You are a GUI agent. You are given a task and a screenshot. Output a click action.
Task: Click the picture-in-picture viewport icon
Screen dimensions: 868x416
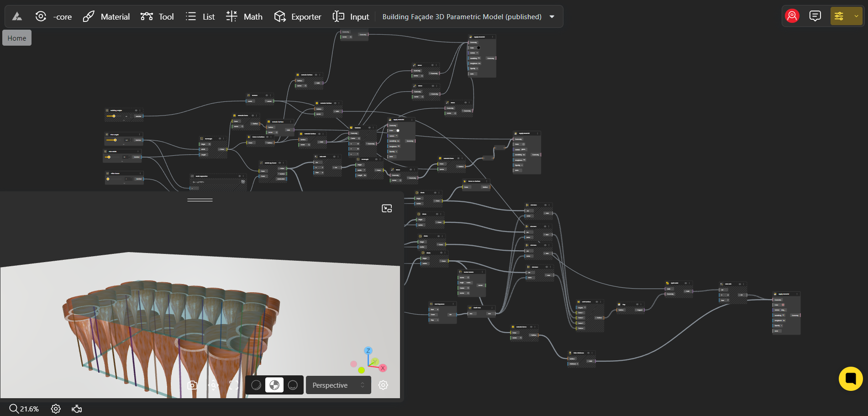387,209
